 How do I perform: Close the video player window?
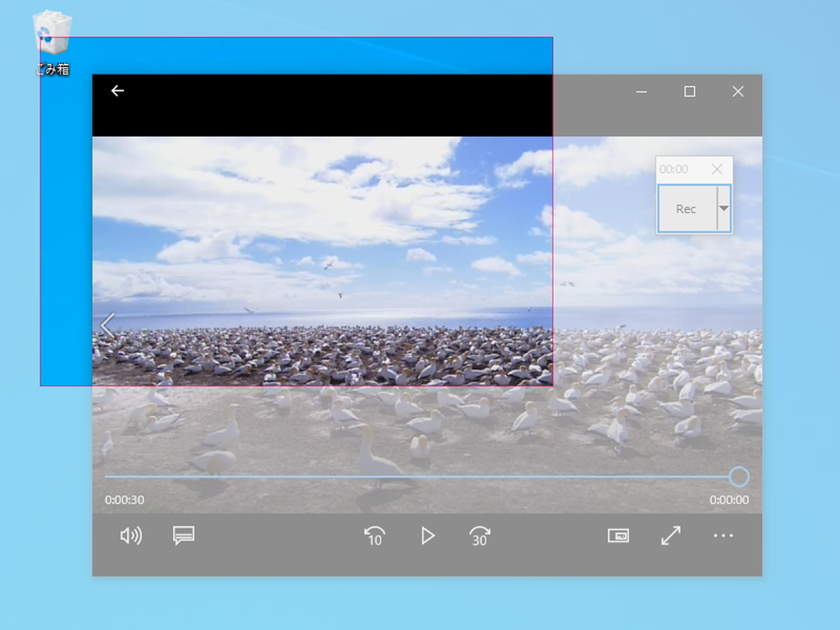click(x=737, y=92)
